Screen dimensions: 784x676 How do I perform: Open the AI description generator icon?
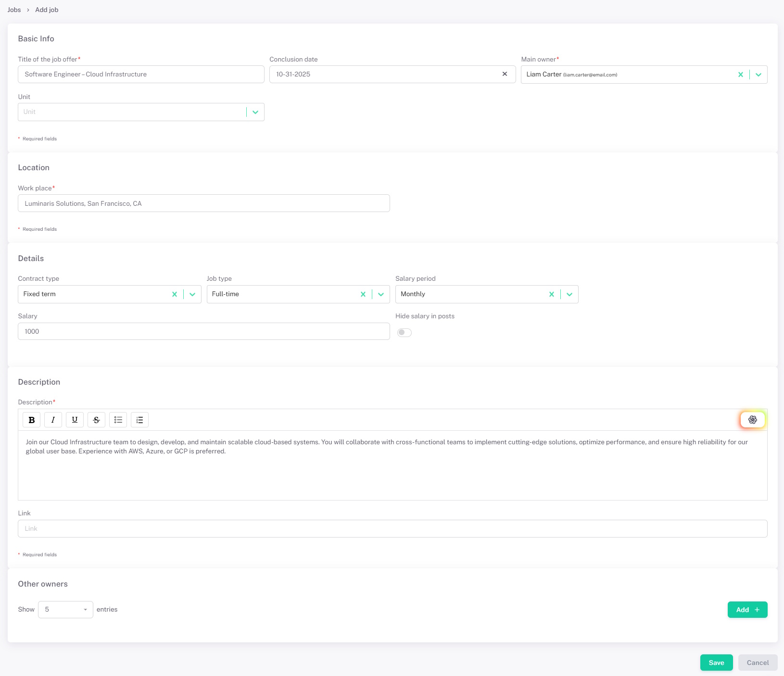click(752, 420)
